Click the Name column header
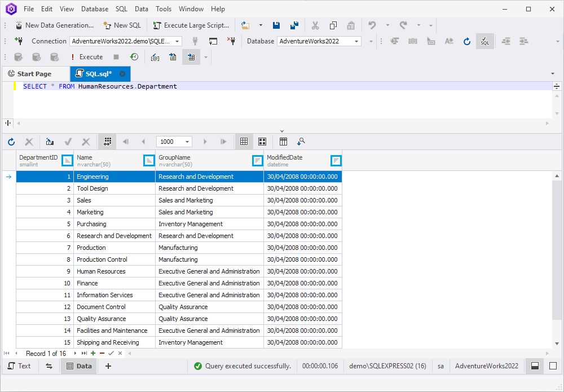The width and height of the screenshot is (564, 392). click(x=114, y=161)
